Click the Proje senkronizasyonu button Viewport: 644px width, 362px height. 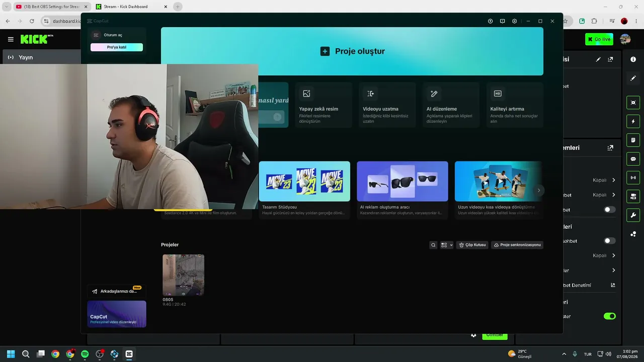click(x=517, y=245)
